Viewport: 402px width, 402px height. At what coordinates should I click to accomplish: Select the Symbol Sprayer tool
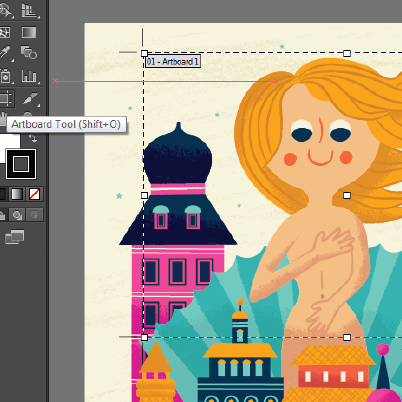pyautogui.click(x=5, y=76)
